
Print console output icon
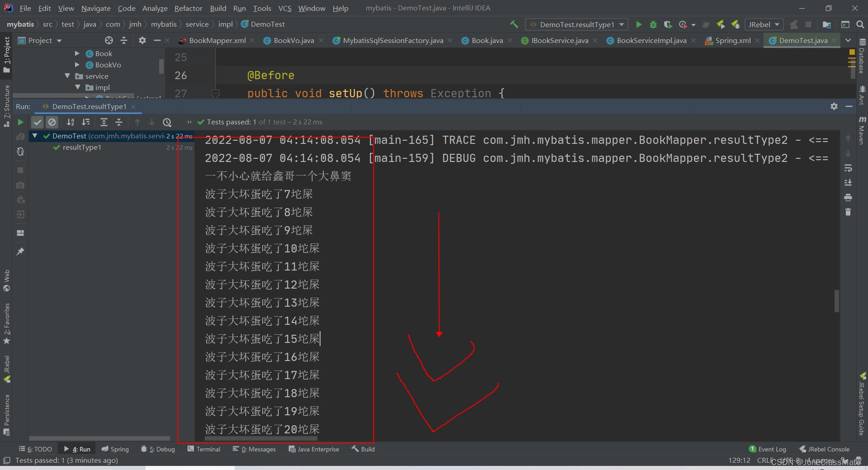coord(848,198)
